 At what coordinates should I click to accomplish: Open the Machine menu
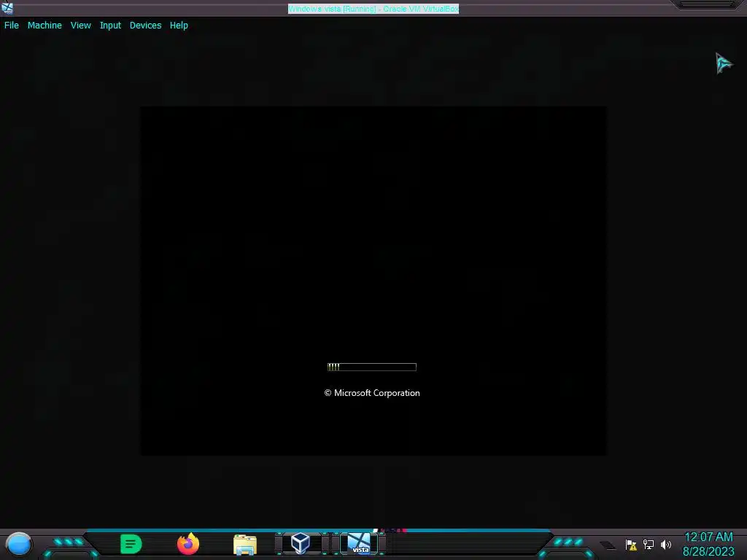tap(44, 26)
